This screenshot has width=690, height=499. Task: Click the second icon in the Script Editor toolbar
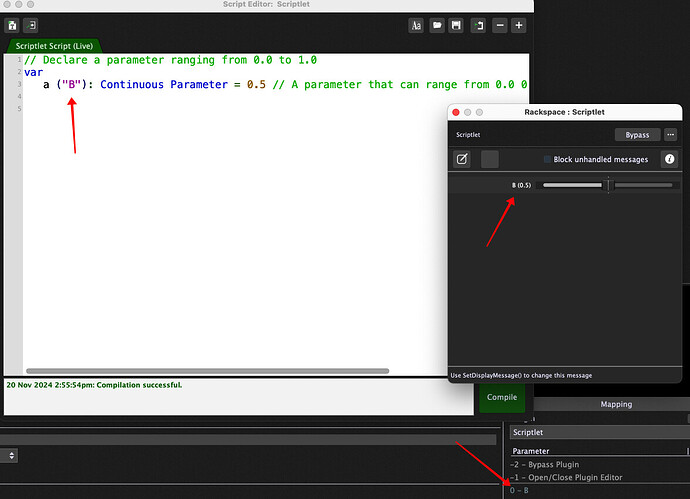[31, 26]
